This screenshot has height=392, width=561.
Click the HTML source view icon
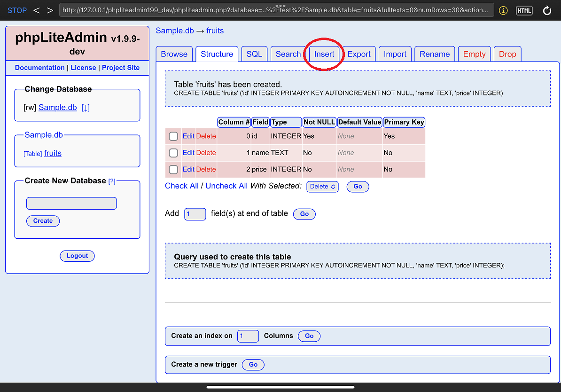point(524,10)
